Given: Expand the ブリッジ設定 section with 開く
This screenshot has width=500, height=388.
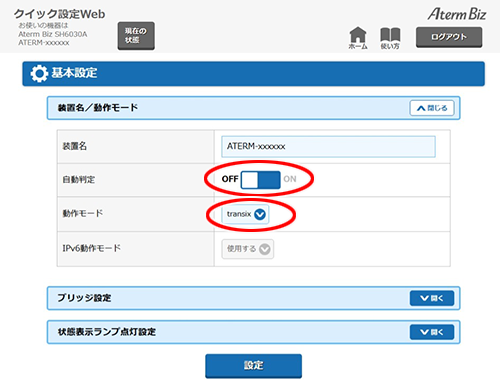Looking at the screenshot, I should pyautogui.click(x=432, y=298).
